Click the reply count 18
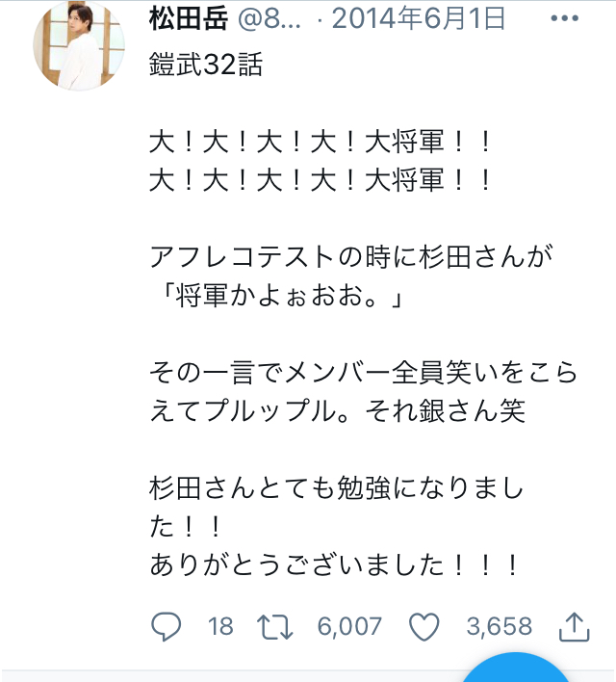 point(220,627)
